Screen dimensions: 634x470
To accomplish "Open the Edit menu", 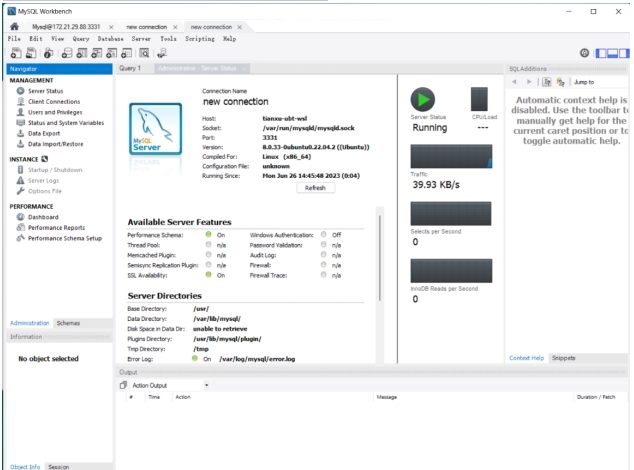I will (36, 39).
